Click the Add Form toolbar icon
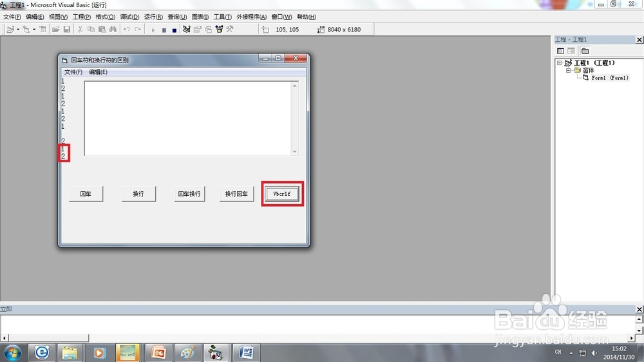The width and height of the screenshot is (644, 362). tap(26, 29)
